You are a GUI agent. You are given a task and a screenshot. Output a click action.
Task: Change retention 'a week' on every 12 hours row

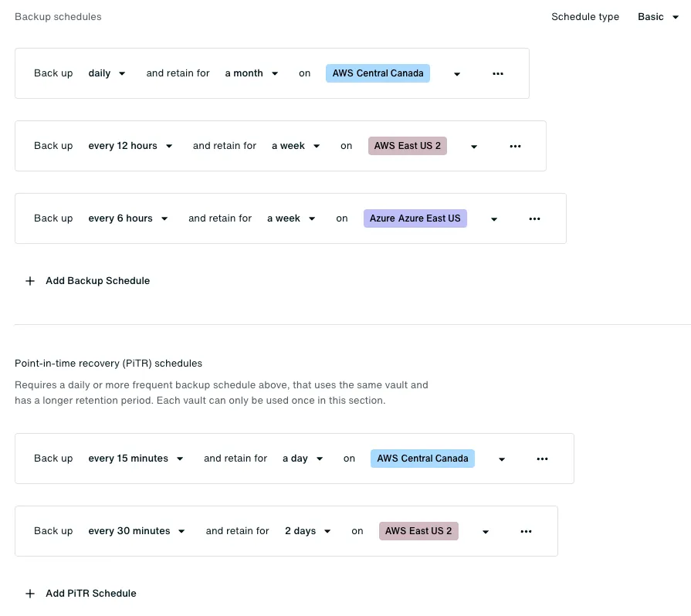(295, 146)
